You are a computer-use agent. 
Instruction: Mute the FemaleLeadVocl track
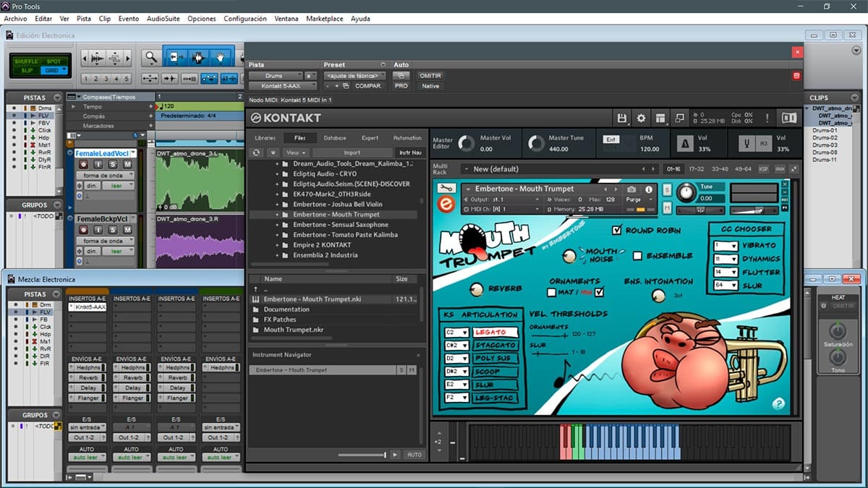(x=127, y=166)
